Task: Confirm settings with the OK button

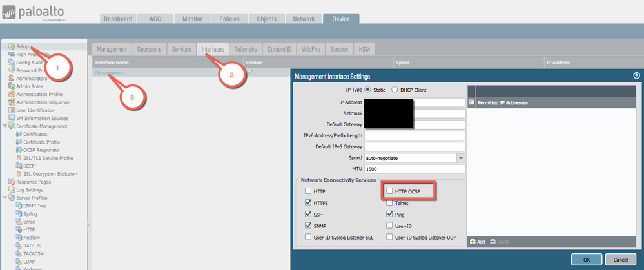Action: [x=587, y=259]
